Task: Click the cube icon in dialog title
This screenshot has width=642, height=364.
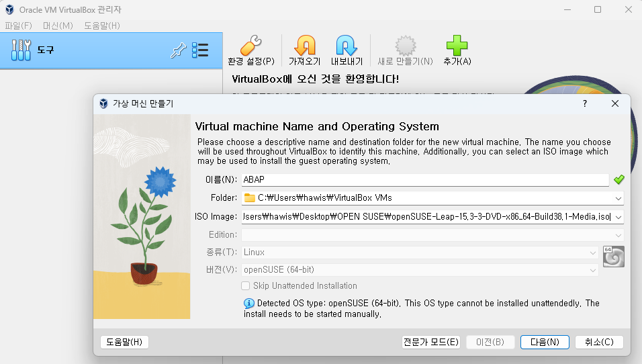Action: 103,103
